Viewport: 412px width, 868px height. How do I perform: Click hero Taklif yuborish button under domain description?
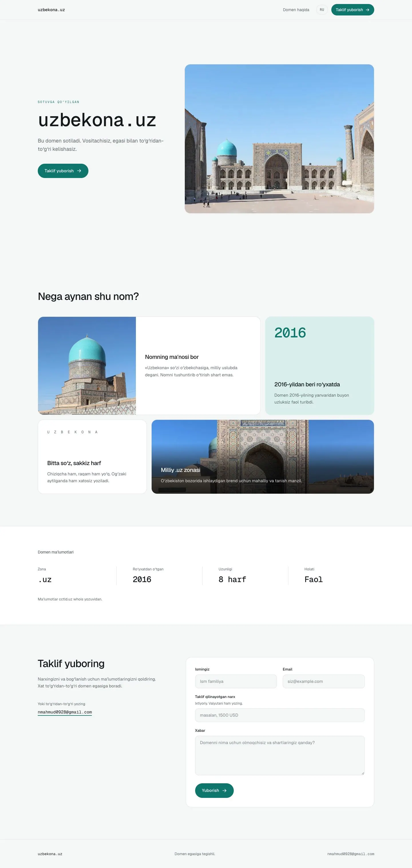(63, 171)
